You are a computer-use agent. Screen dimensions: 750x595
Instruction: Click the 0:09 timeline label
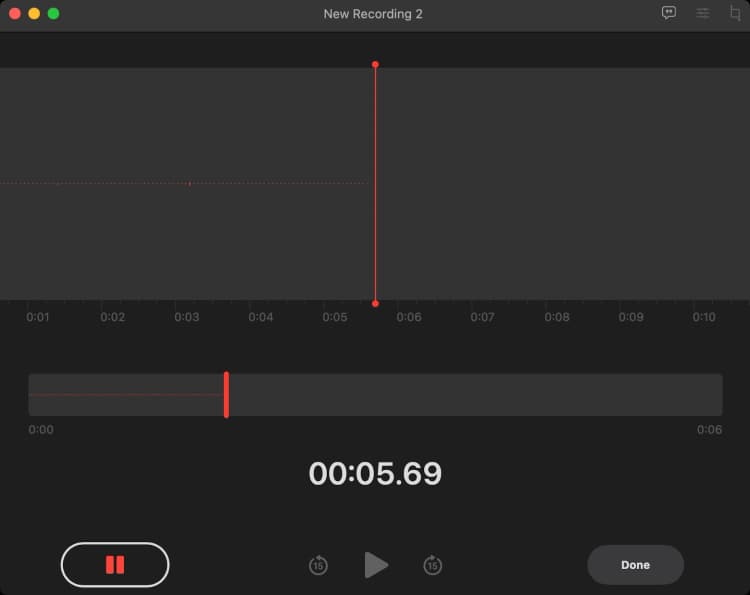pyautogui.click(x=631, y=317)
